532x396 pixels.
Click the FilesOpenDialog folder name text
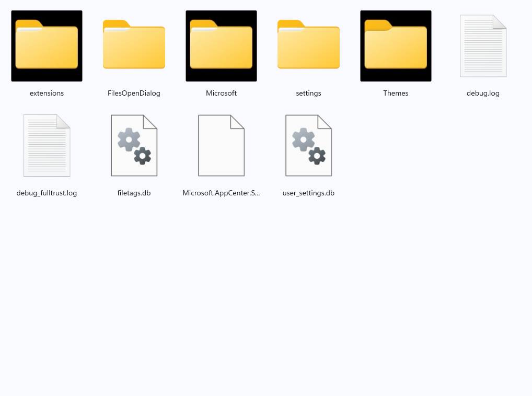pyautogui.click(x=134, y=93)
